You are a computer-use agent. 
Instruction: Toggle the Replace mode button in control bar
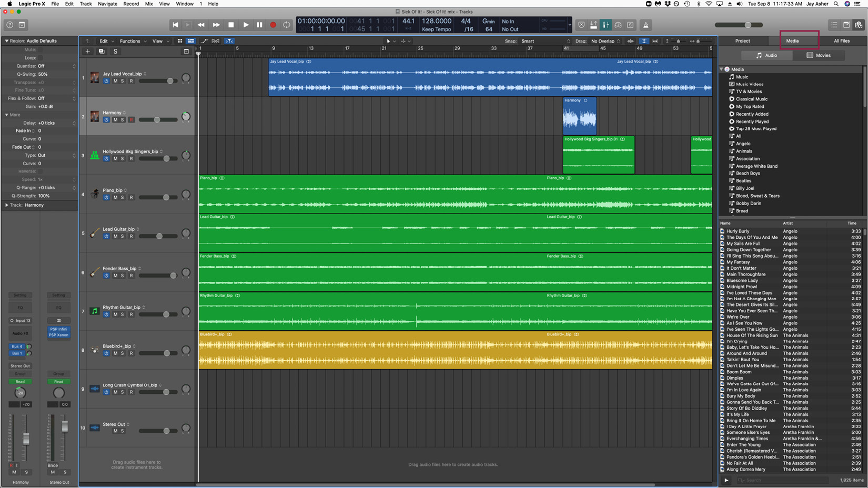[581, 25]
